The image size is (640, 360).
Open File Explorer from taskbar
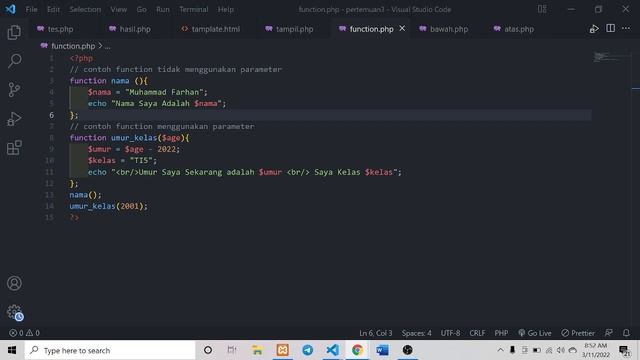(257, 350)
